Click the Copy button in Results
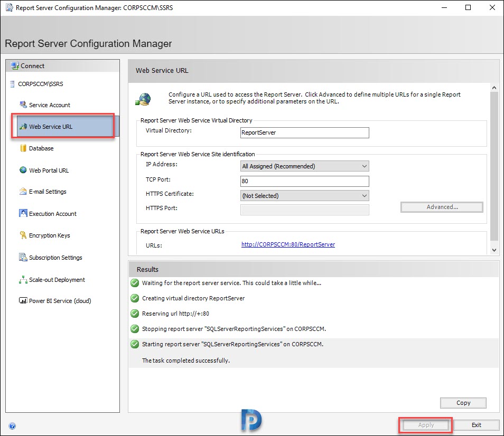Screen dimensions: 504x436 pos(463,403)
